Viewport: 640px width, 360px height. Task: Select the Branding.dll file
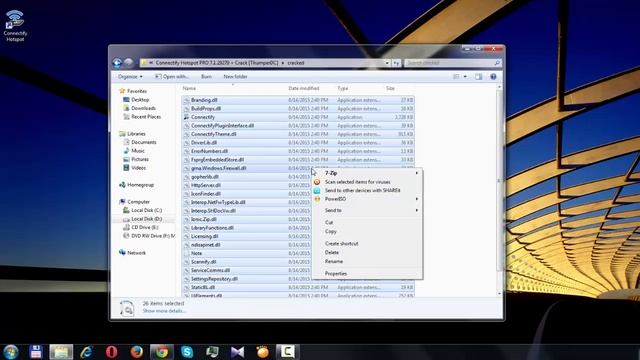coord(298,100)
